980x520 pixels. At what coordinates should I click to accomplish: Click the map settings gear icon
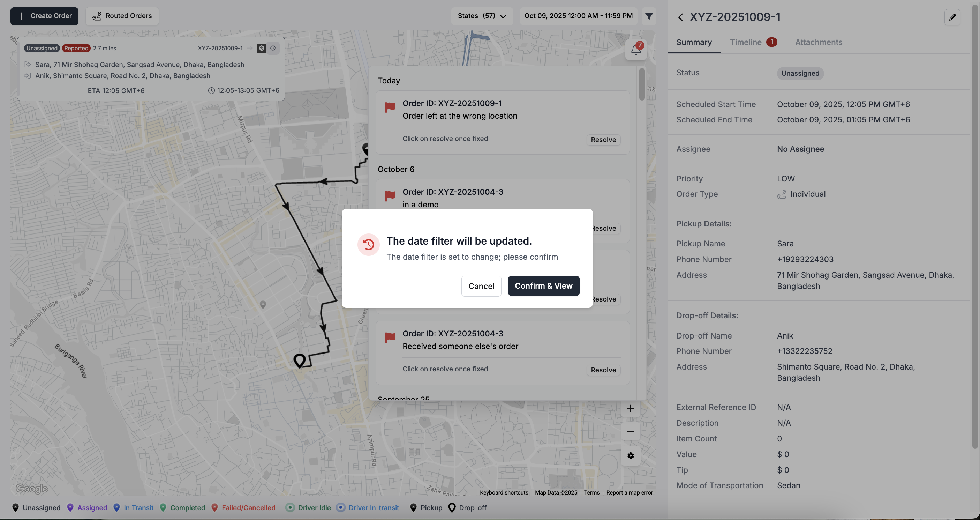click(631, 456)
